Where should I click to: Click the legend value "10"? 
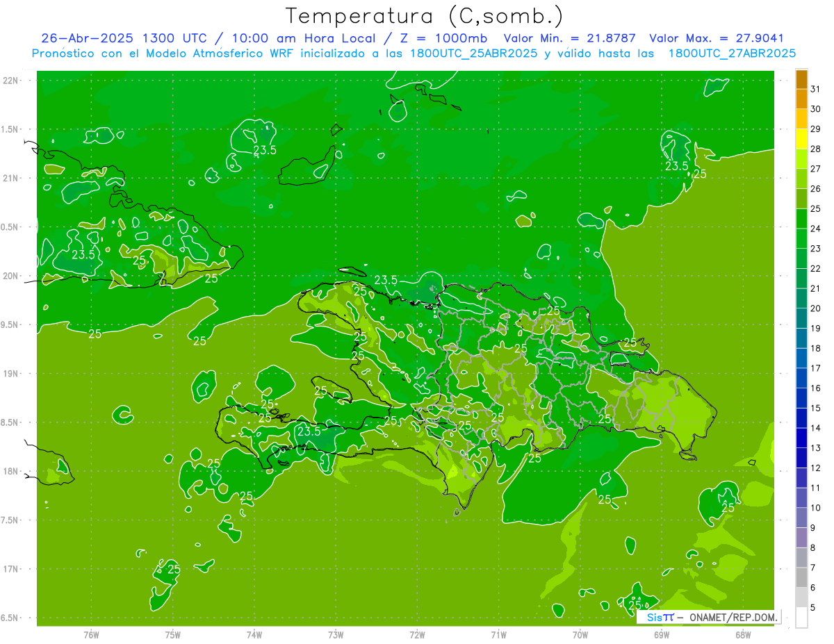815,508
